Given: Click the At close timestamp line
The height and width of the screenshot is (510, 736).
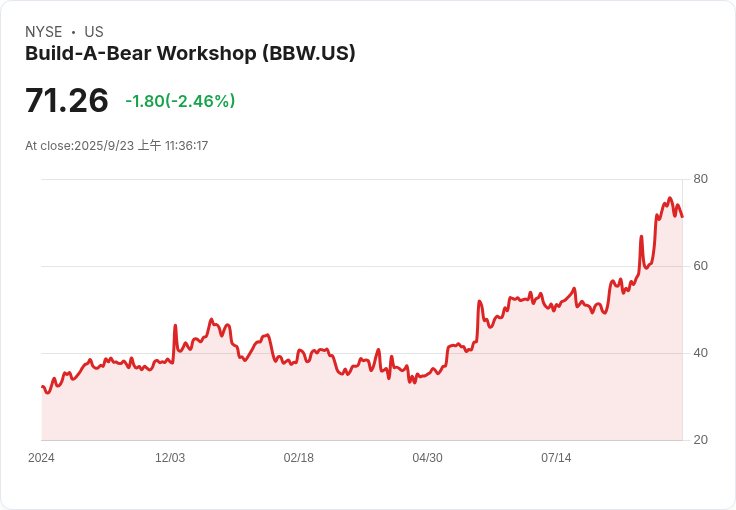Looking at the screenshot, I should [x=116, y=145].
